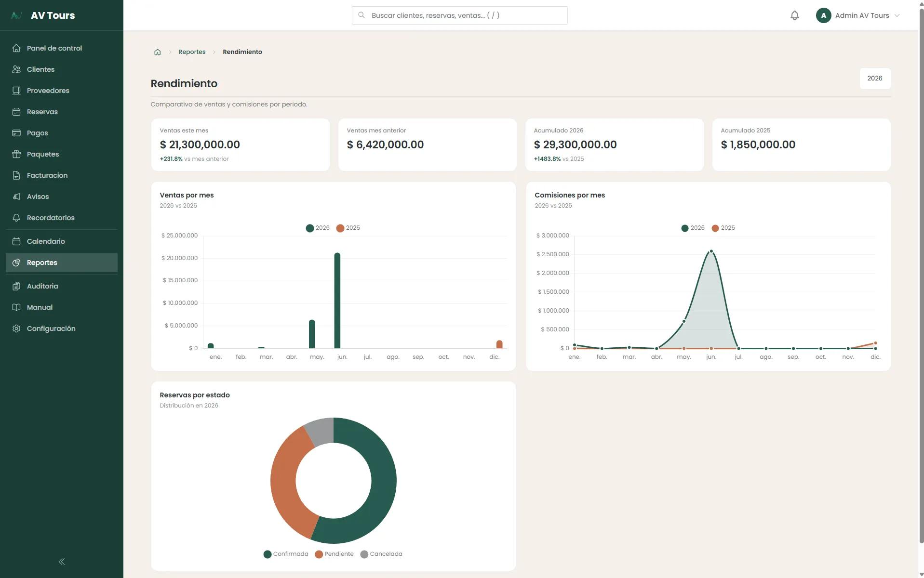Click the home icon in breadcrumb
This screenshot has height=578, width=924.
pyautogui.click(x=157, y=52)
